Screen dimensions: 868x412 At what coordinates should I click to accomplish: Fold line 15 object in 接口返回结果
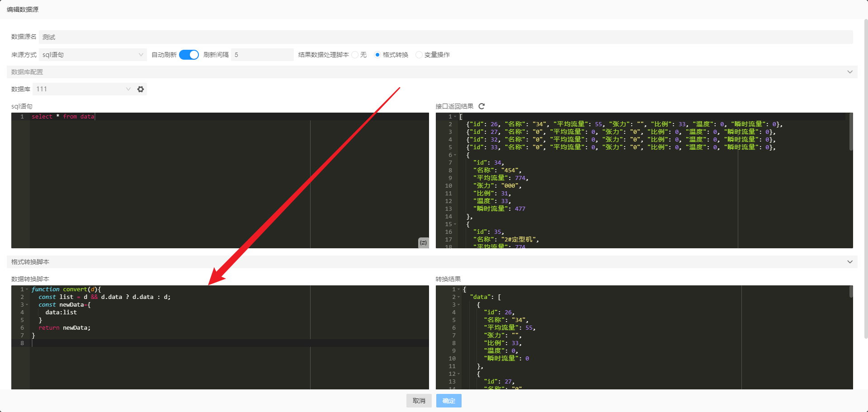[455, 224]
